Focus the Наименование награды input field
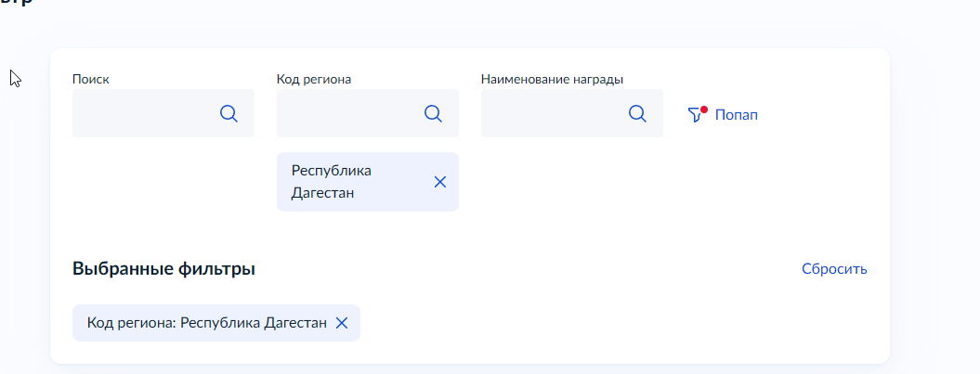Screen dimensions: 980x374 553,113
